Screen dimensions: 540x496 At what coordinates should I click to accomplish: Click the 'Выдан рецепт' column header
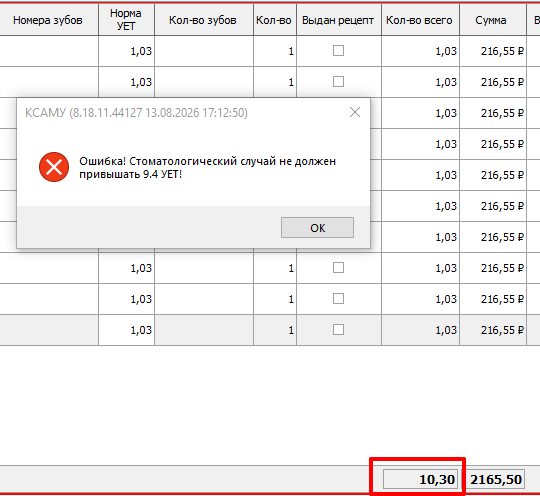(339, 20)
